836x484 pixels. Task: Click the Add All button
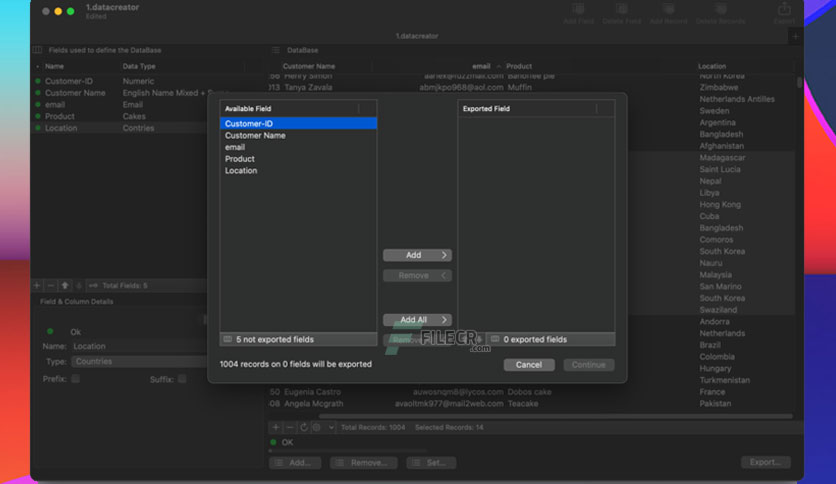coord(417,320)
